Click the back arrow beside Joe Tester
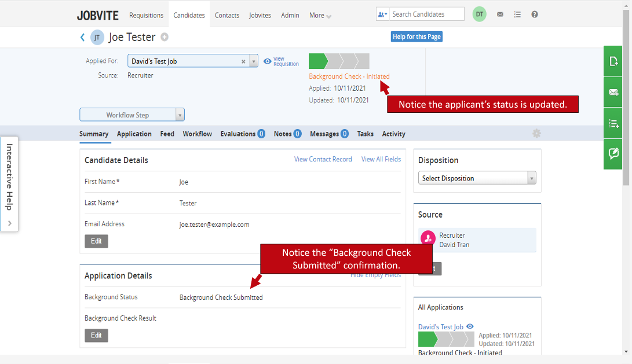This screenshot has height=364, width=632. (82, 38)
